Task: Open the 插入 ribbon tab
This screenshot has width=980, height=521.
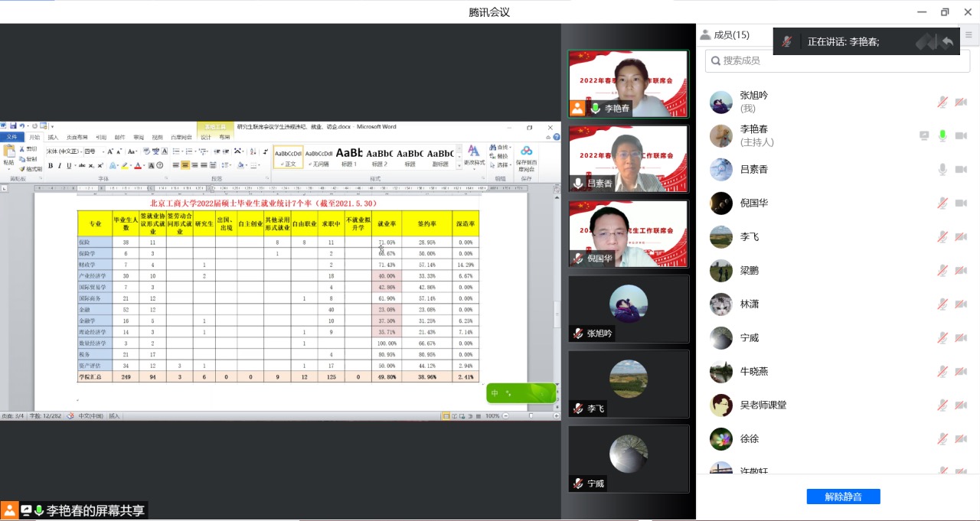Action: [x=53, y=138]
